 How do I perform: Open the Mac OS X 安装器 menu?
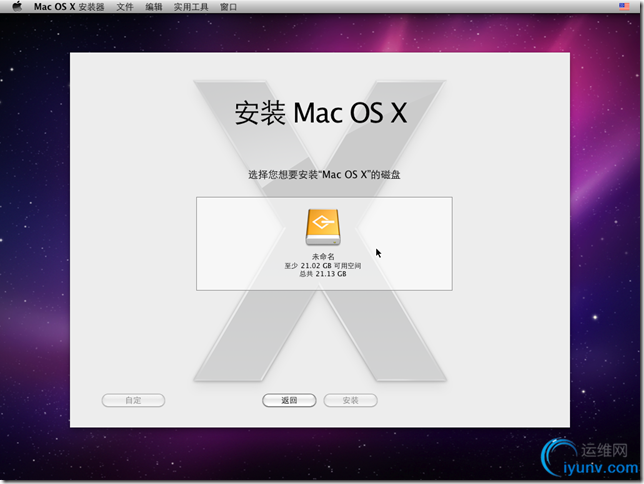pos(69,7)
